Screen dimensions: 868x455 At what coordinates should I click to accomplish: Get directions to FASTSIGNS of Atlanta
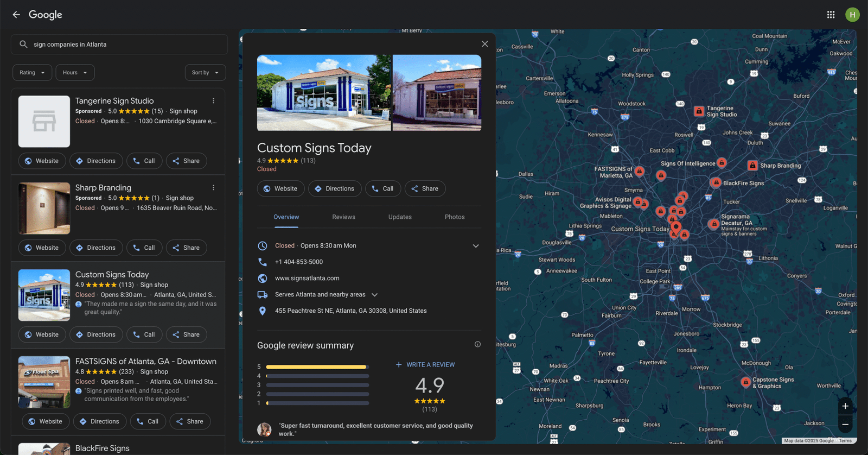pos(100,422)
